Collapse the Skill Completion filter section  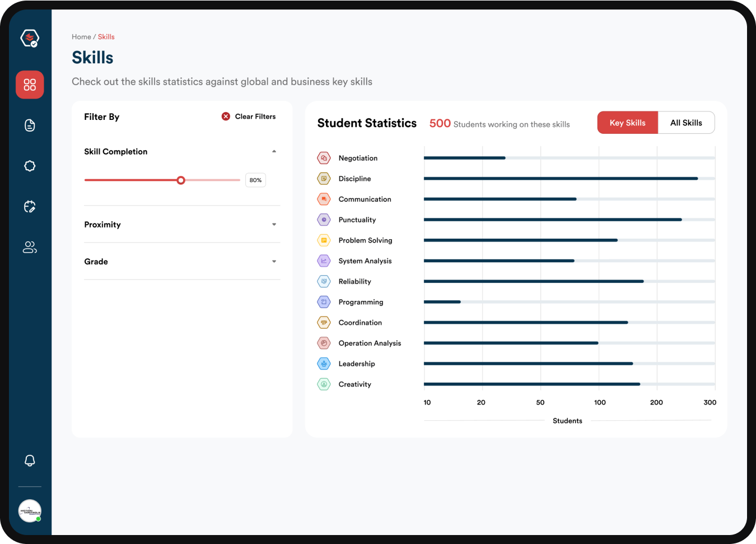tap(274, 151)
